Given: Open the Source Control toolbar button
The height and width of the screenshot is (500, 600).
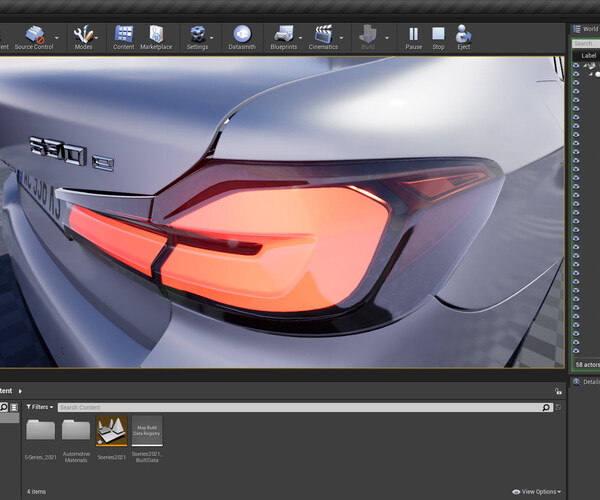Looking at the screenshot, I should [34, 37].
